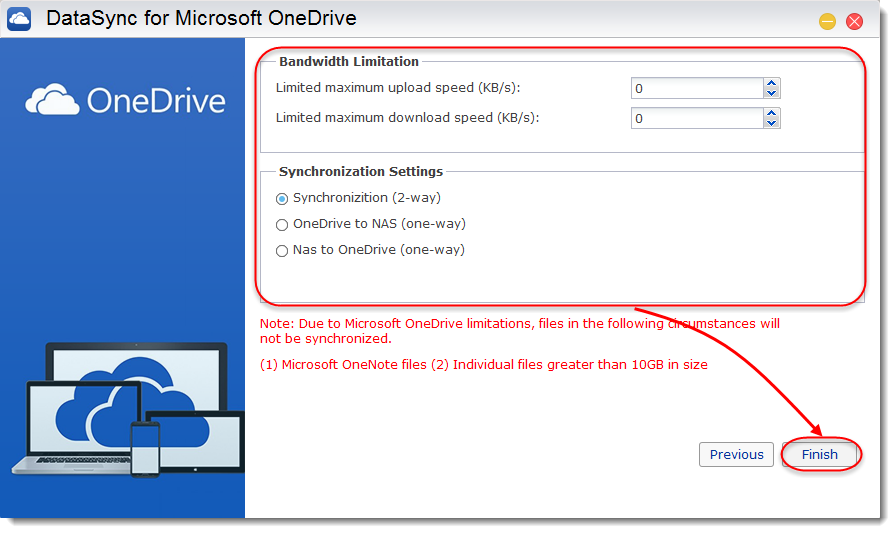Increase maximum upload speed value
Screen dimensions: 895x533
click(772, 83)
